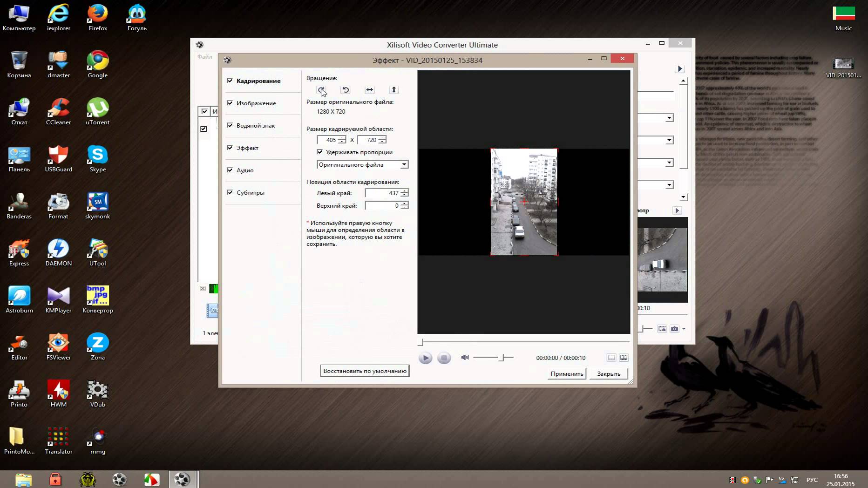Play the preview video
The image size is (868, 488).
tap(425, 358)
